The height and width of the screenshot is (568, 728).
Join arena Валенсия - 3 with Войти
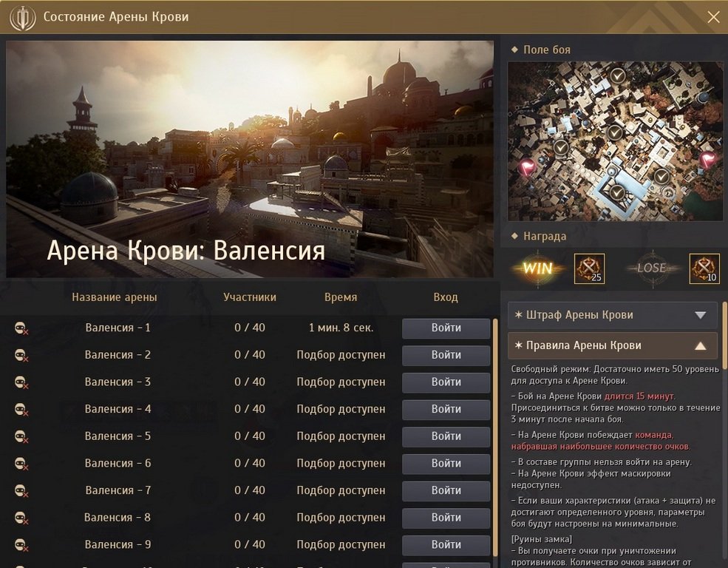(x=446, y=382)
